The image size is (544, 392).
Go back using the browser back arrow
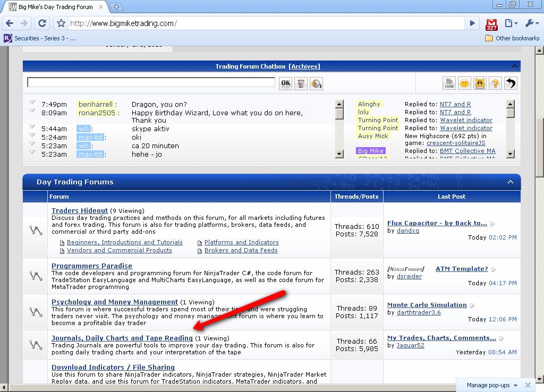(x=10, y=23)
